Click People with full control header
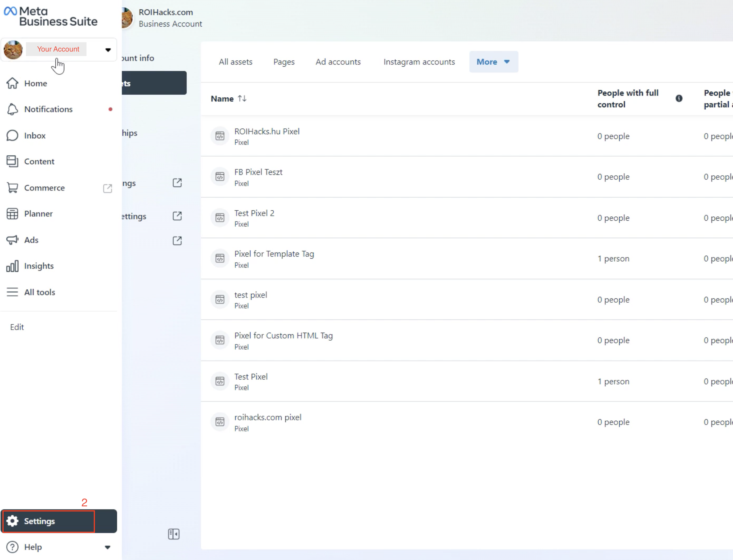The image size is (733, 560). tap(628, 99)
